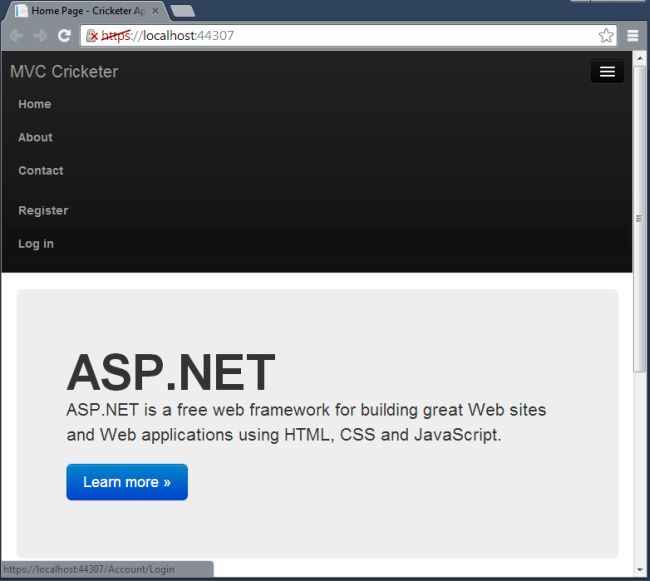650x581 pixels.
Task: Bookmark page with the star icon
Action: pos(606,36)
